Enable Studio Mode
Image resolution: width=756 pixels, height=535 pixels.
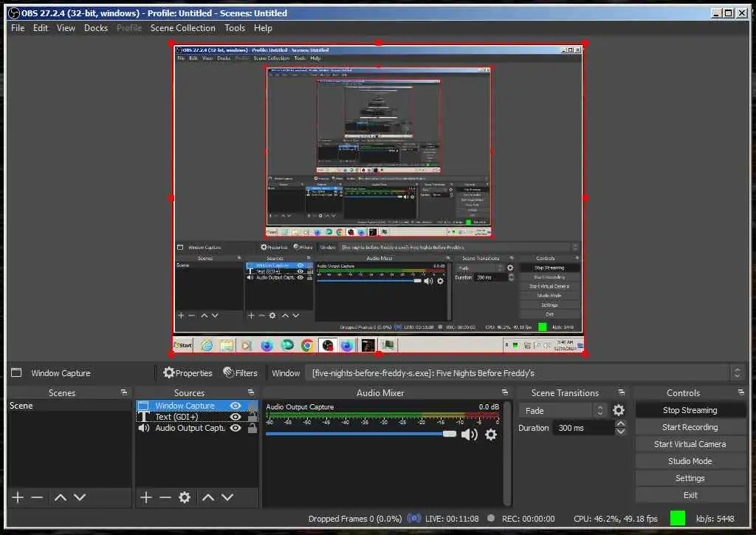pos(690,461)
